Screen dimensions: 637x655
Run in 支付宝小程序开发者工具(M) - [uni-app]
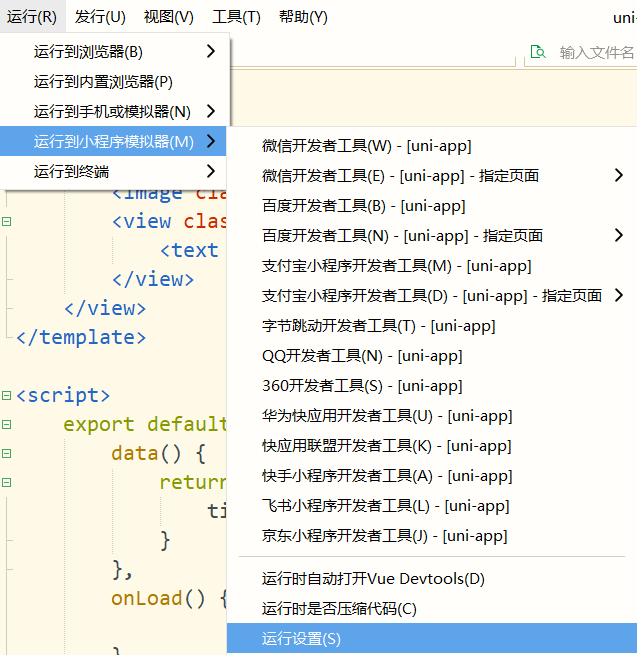click(432, 266)
